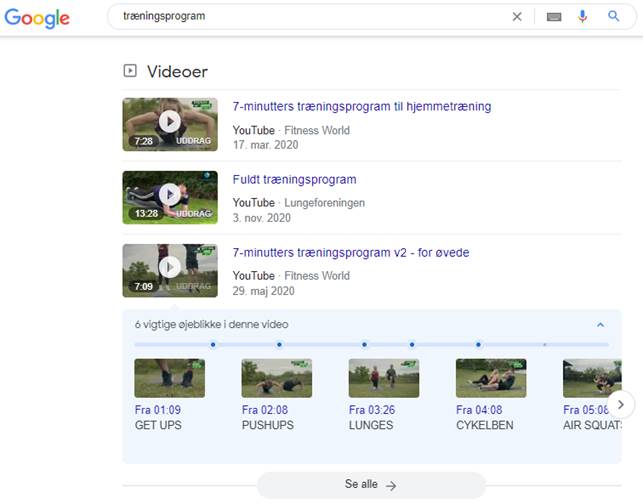Play the 13:28 Fuldt træningsprogram video thumbnail

(169, 197)
